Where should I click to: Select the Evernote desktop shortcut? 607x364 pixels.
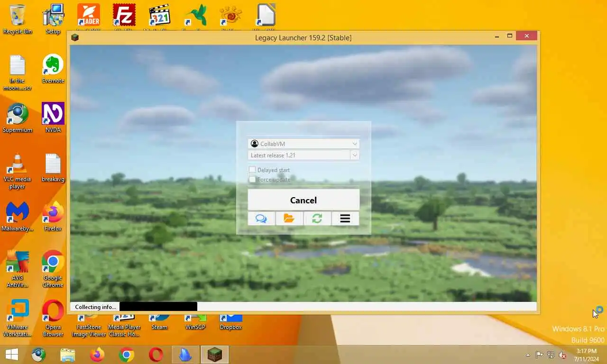click(53, 69)
